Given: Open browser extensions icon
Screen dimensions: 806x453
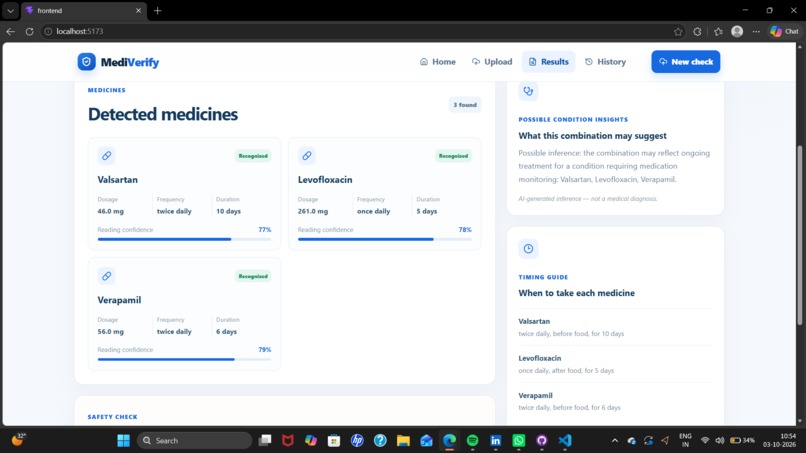Looking at the screenshot, I should point(697,31).
